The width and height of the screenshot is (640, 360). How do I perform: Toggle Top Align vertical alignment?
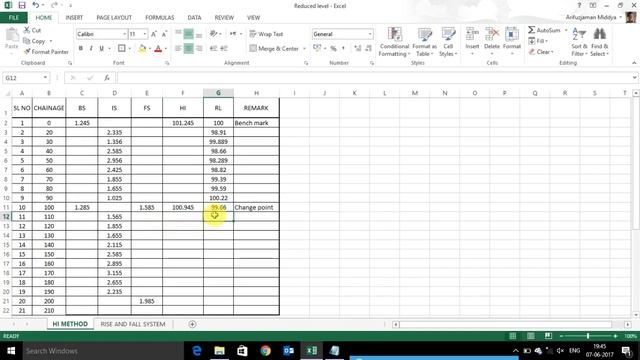point(178,34)
